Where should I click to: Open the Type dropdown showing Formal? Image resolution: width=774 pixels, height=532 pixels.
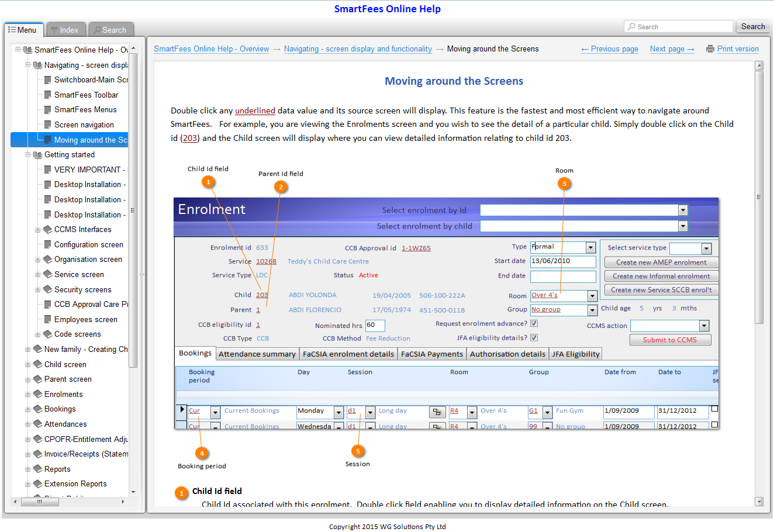click(x=590, y=247)
